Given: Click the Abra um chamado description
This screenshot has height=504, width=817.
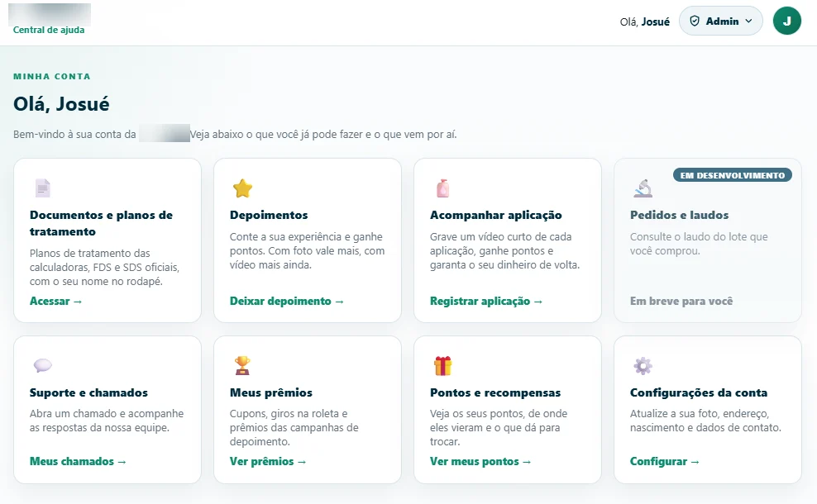Looking at the screenshot, I should click(x=107, y=421).
